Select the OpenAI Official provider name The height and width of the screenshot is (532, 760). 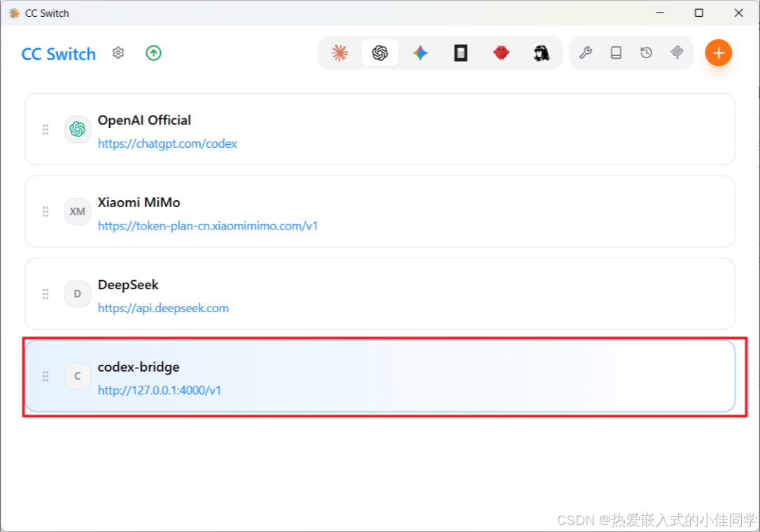pos(144,120)
